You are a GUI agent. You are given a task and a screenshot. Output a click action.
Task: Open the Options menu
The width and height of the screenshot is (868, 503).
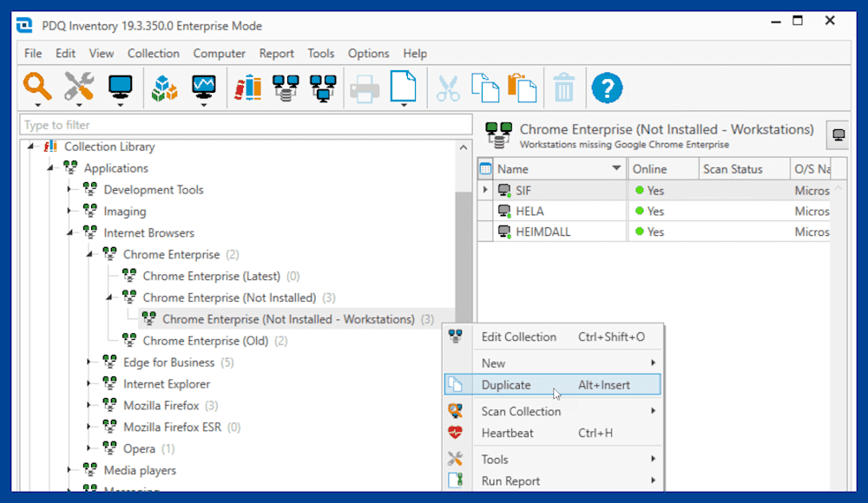pyautogui.click(x=368, y=53)
